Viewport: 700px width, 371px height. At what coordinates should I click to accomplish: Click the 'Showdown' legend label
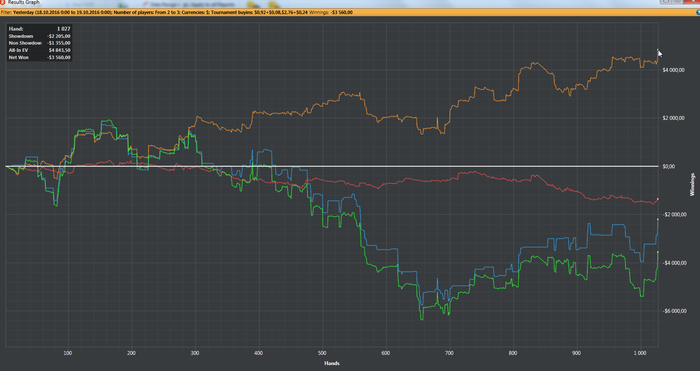(21, 36)
